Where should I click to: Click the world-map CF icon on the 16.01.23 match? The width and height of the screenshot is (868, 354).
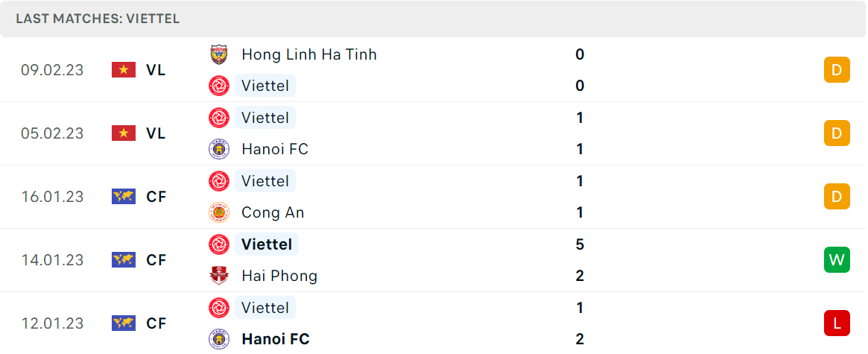pyautogui.click(x=124, y=197)
